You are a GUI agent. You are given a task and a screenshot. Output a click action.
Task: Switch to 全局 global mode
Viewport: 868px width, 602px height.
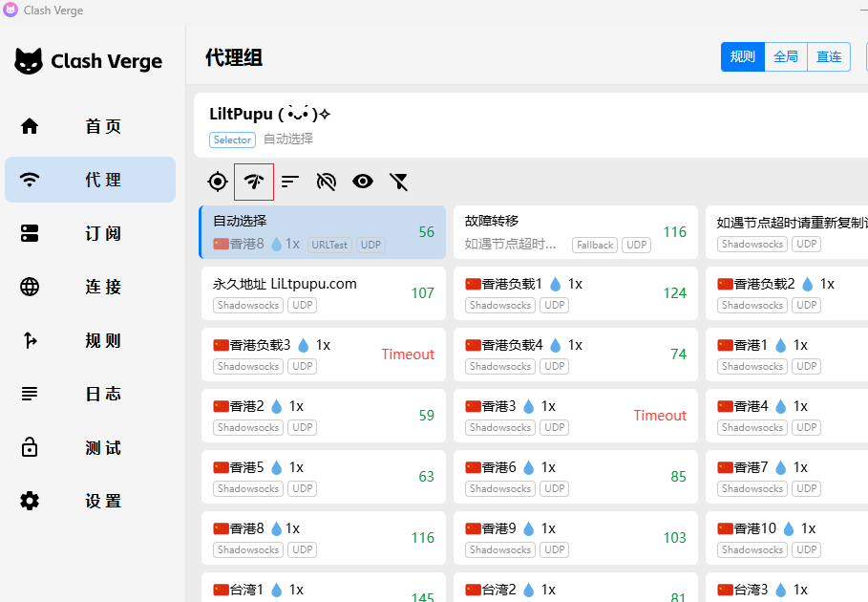(786, 57)
